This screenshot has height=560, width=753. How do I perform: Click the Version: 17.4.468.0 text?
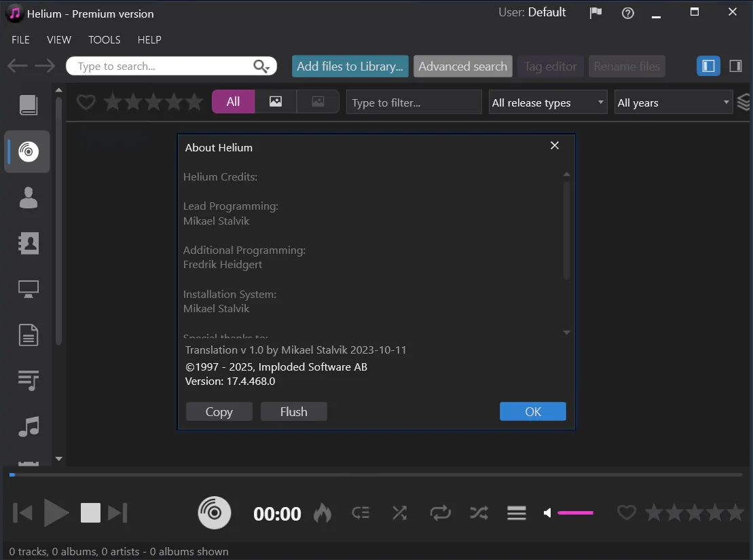click(x=230, y=381)
